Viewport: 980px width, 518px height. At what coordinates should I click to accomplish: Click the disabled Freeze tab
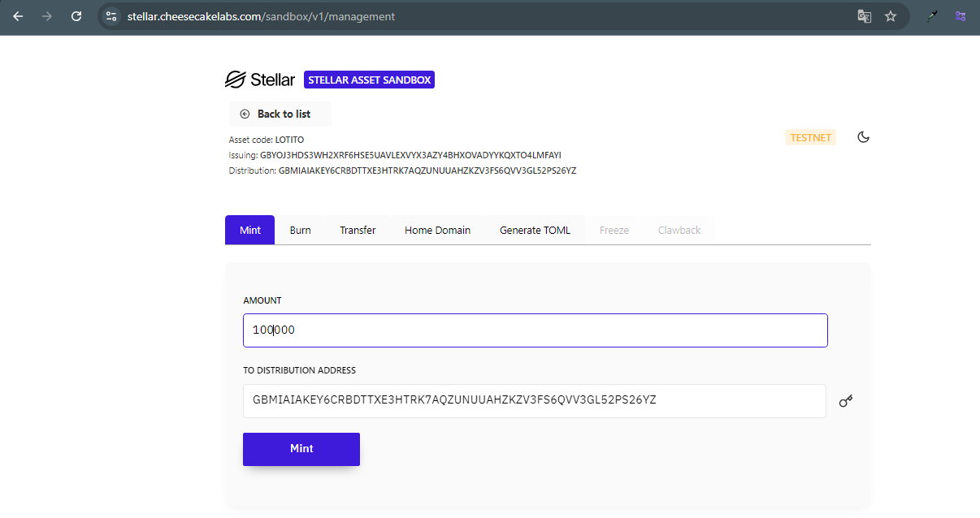[614, 230]
